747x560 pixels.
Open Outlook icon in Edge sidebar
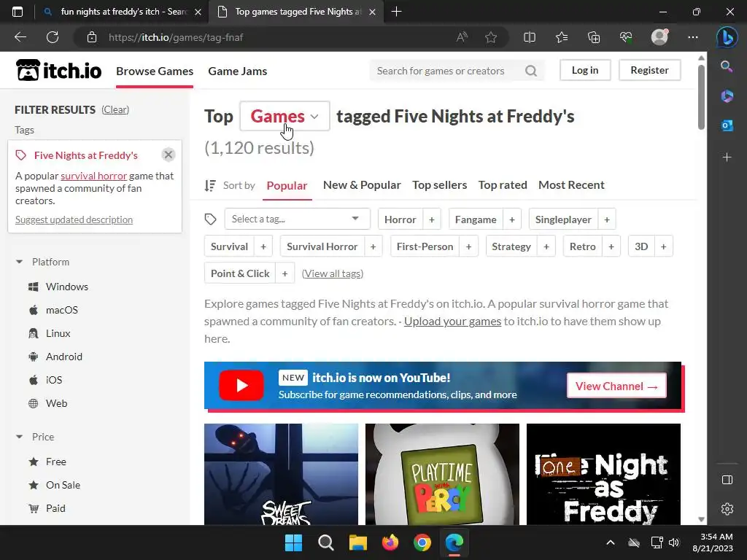pyautogui.click(x=727, y=125)
